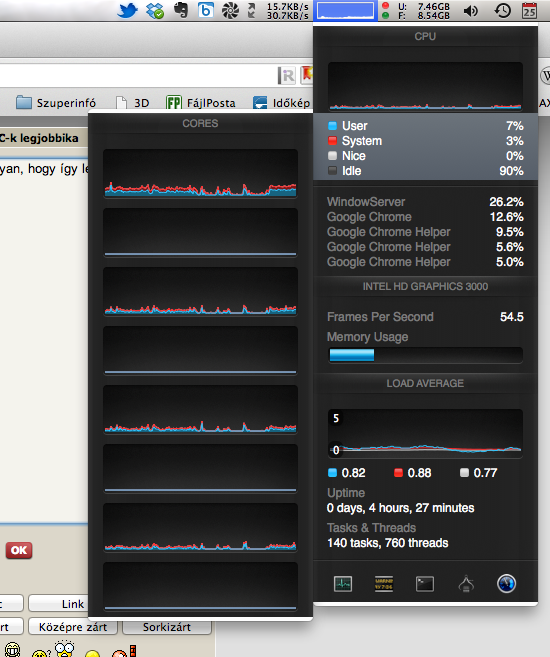Click the Sorkizárt button
Image resolution: width=550 pixels, height=657 pixels.
(x=167, y=627)
